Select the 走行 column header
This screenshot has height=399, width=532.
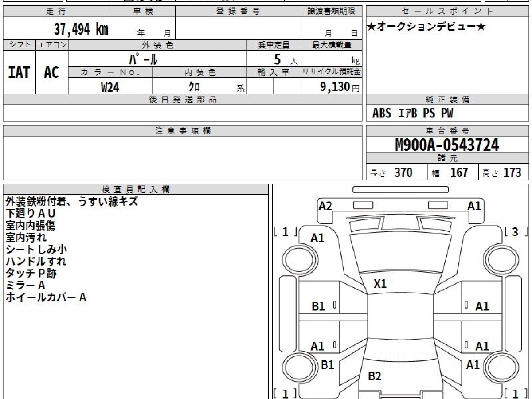pyautogui.click(x=56, y=12)
